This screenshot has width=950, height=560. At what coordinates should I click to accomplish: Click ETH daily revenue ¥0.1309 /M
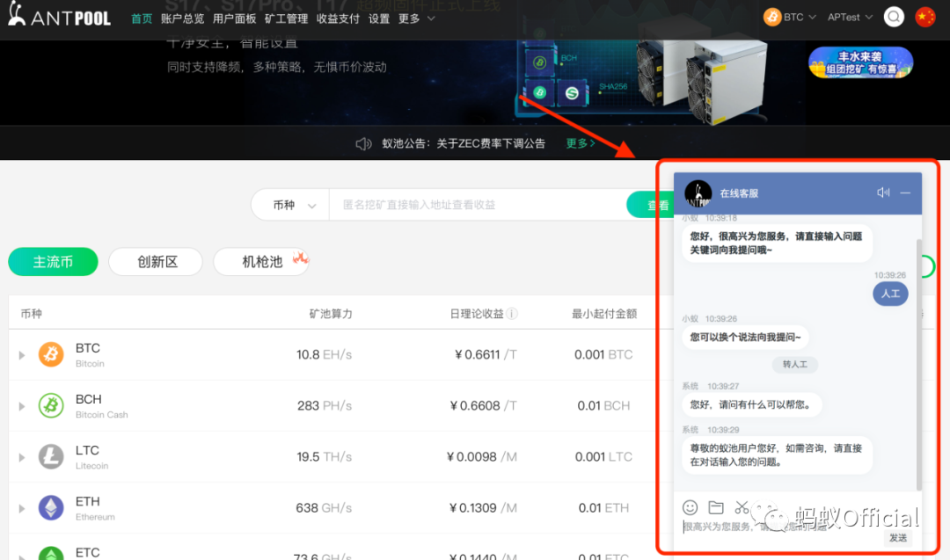(x=483, y=508)
